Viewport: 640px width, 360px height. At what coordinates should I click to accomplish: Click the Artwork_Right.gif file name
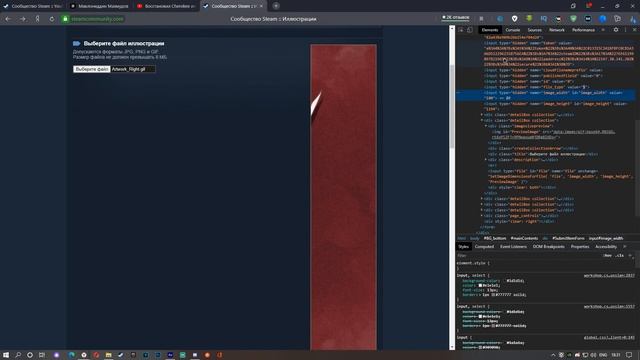pos(128,69)
